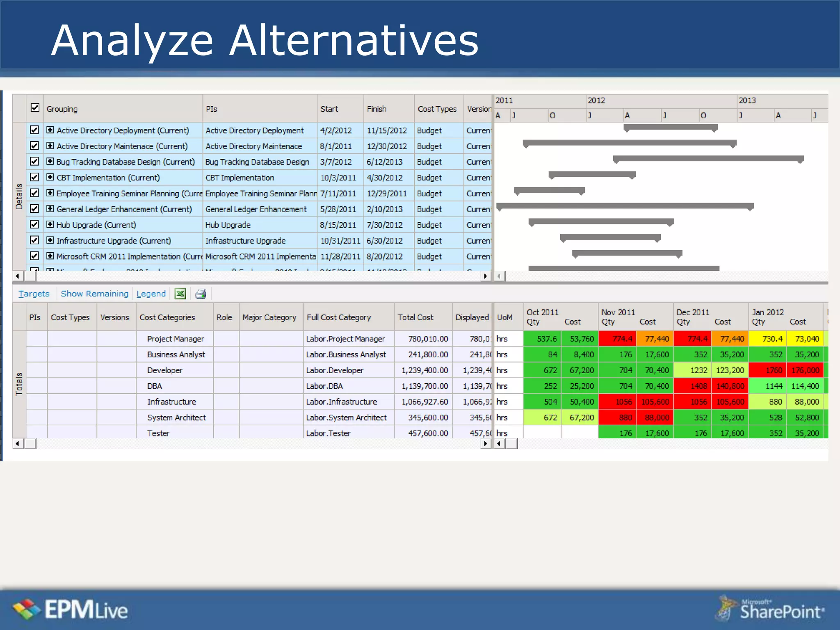Click Active Directory Deployment Gantt bar
Image resolution: width=840 pixels, height=630 pixels.
tap(671, 127)
